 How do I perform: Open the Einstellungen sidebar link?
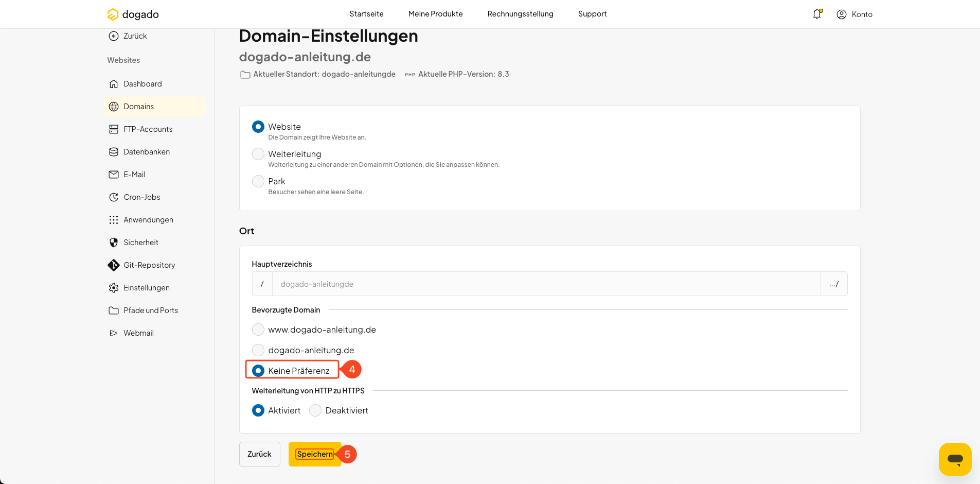tap(154, 288)
